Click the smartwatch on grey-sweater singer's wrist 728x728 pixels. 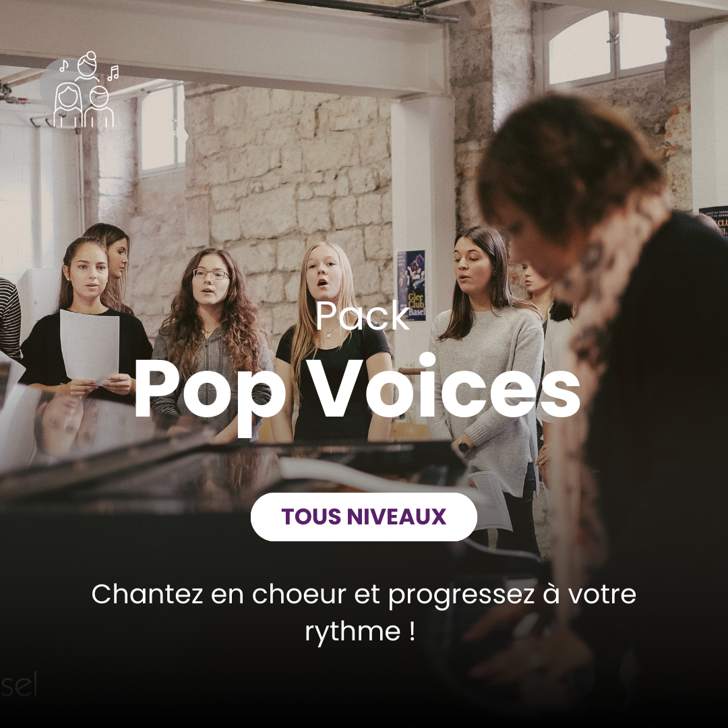(x=463, y=447)
